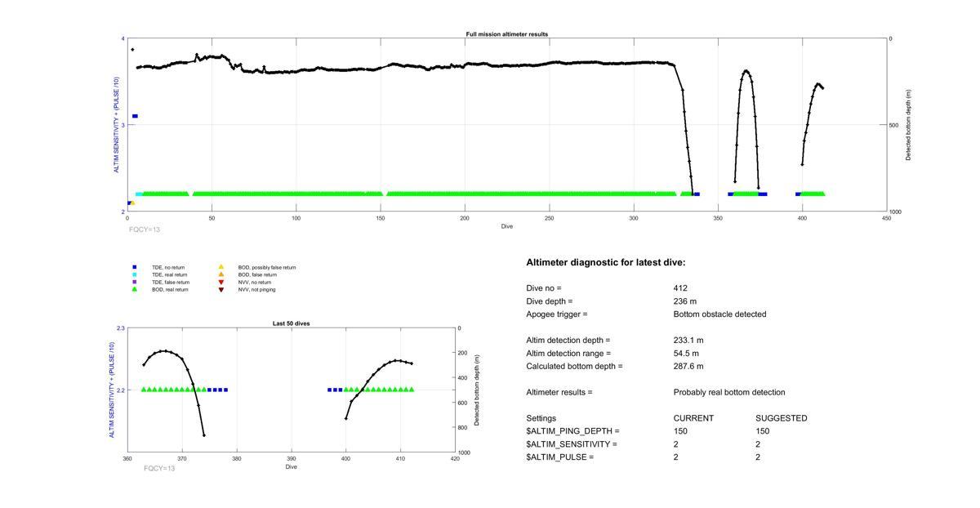
Task: Click the 'Detected bottom depth (m)' label on full mission plot
Action: point(908,125)
